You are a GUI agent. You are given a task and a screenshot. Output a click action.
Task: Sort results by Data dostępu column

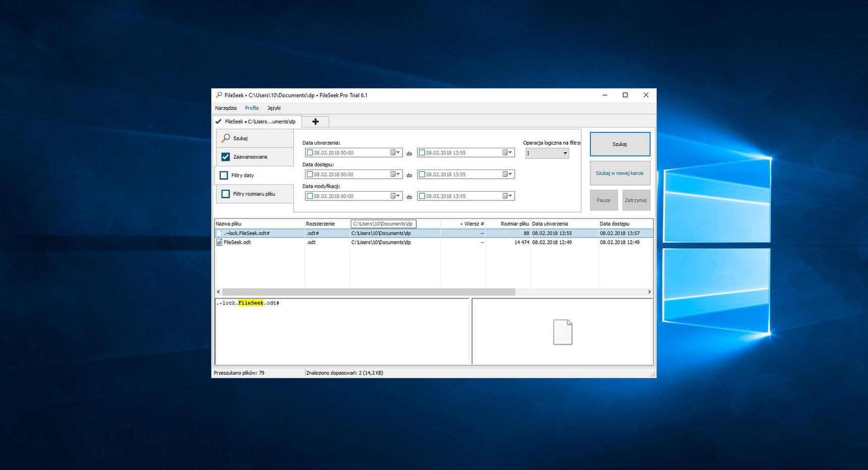point(626,224)
